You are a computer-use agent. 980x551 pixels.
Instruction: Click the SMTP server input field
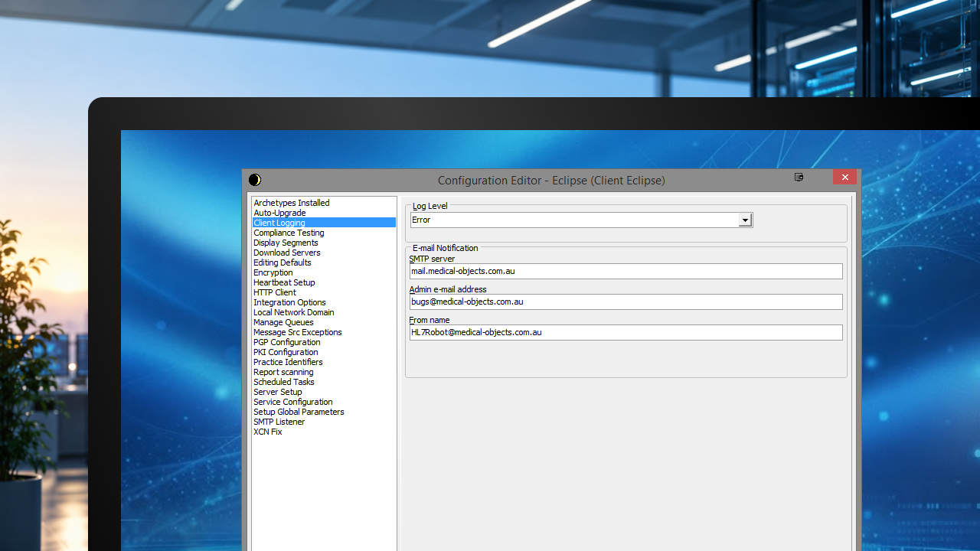[x=626, y=271]
